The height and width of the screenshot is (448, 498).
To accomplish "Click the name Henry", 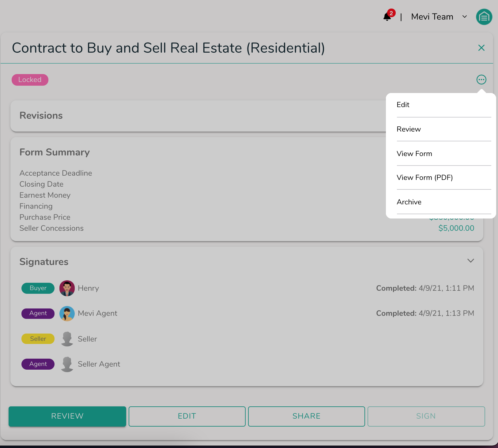I will point(88,288).
